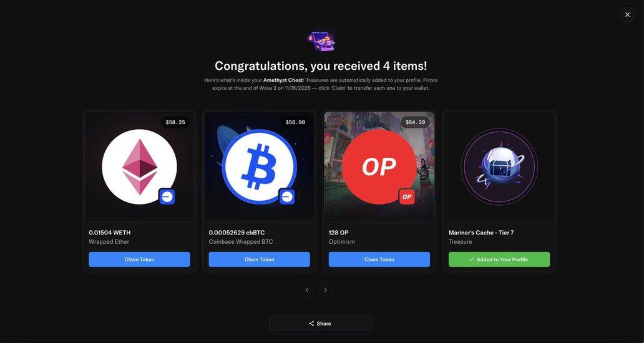The image size is (644, 343).
Task: Go to next items with right chevron
Action: pyautogui.click(x=325, y=290)
